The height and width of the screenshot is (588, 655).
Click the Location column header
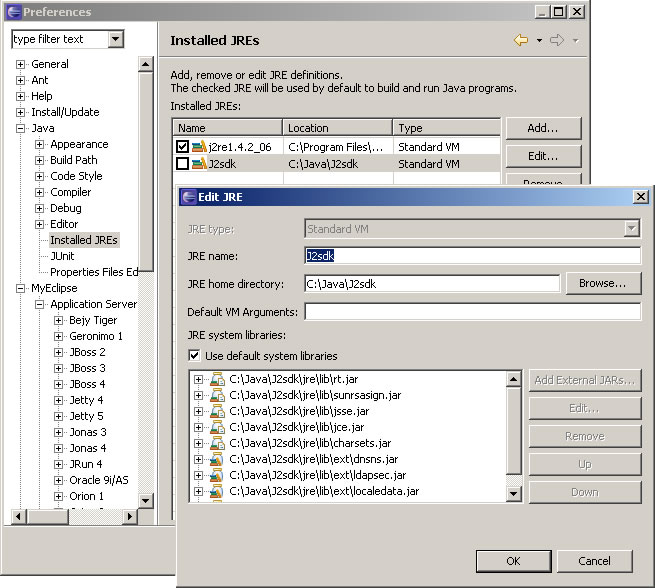pyautogui.click(x=338, y=128)
